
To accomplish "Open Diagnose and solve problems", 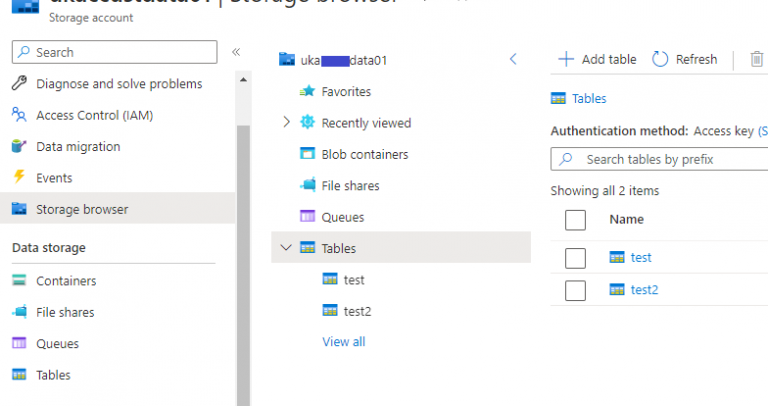I will [119, 84].
